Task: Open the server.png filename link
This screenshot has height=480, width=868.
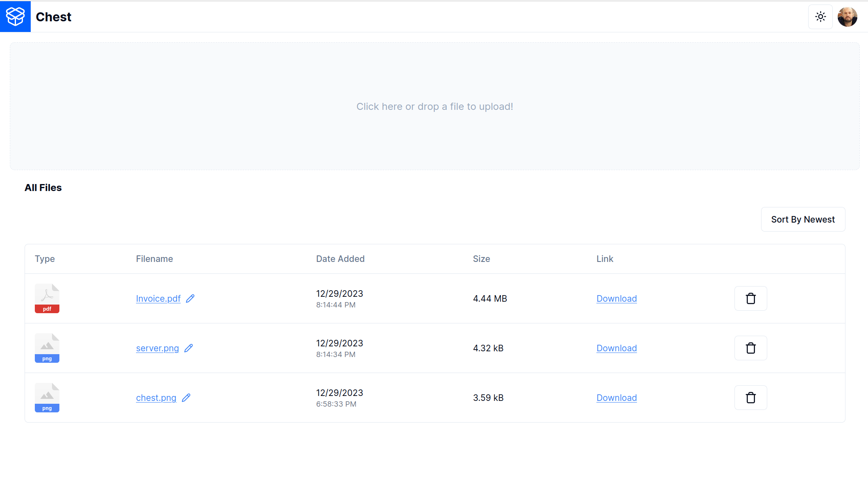Action: tap(157, 348)
